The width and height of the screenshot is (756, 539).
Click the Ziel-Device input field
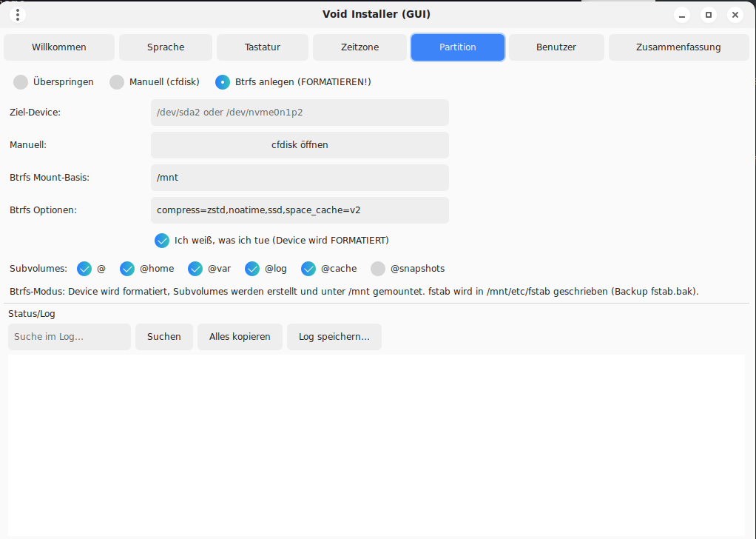(300, 113)
